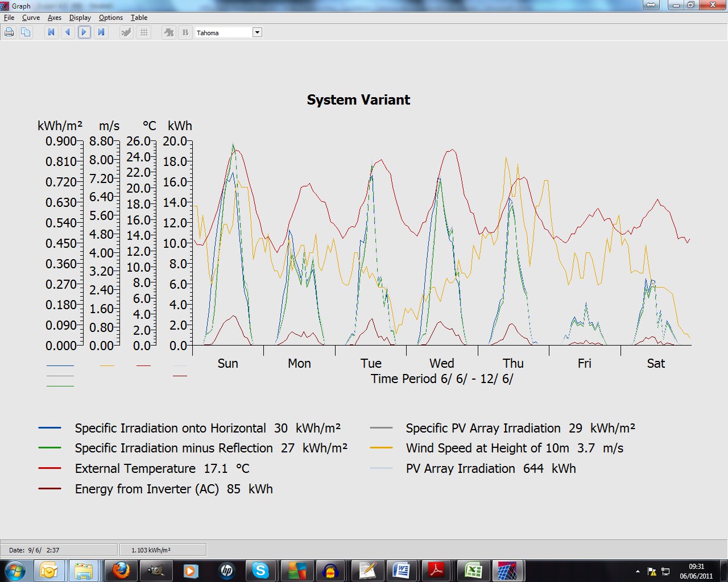The height and width of the screenshot is (582, 728).
Task: Select the kWh/m² axis unit label
Action: (60, 126)
